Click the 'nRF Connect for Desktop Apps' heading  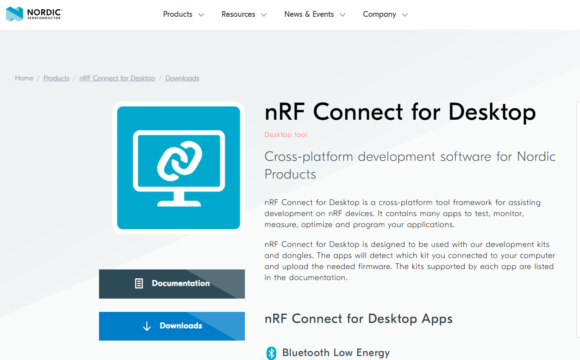click(x=358, y=319)
